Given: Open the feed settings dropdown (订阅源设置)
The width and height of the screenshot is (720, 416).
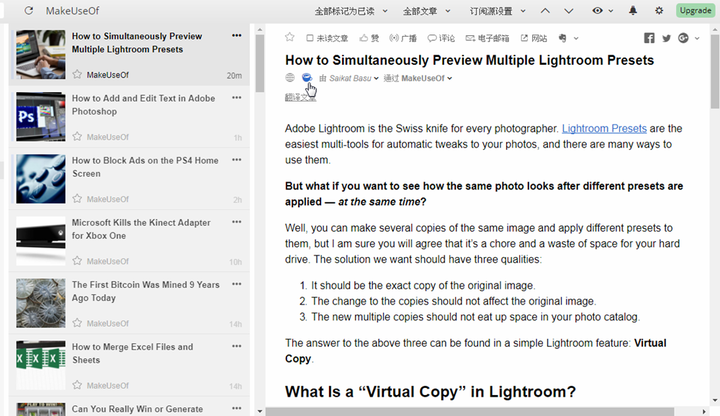Looking at the screenshot, I should 498,11.
